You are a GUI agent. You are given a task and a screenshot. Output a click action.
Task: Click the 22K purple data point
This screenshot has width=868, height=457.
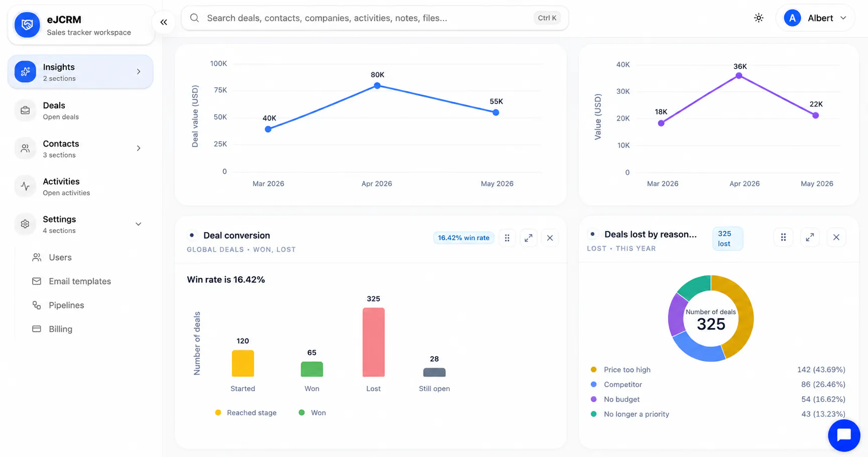click(816, 116)
